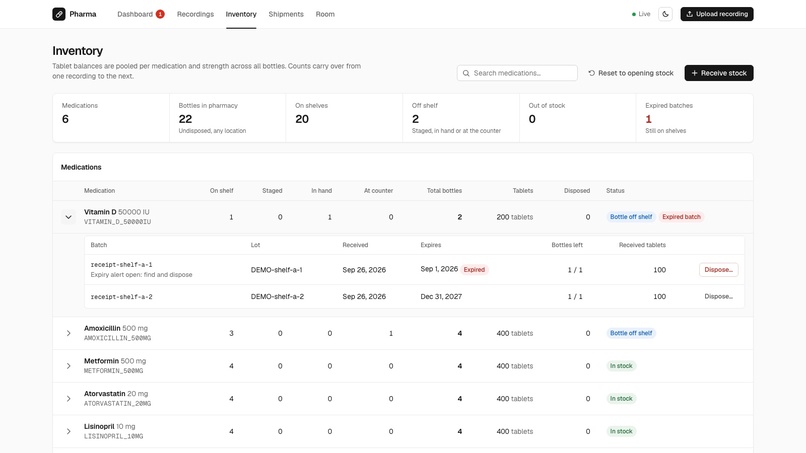Click the Expired batches card
The image size is (806, 453).
pyautogui.click(x=694, y=118)
